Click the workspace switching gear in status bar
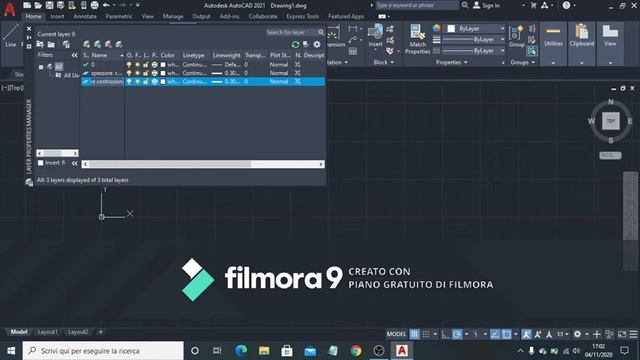 click(x=577, y=334)
